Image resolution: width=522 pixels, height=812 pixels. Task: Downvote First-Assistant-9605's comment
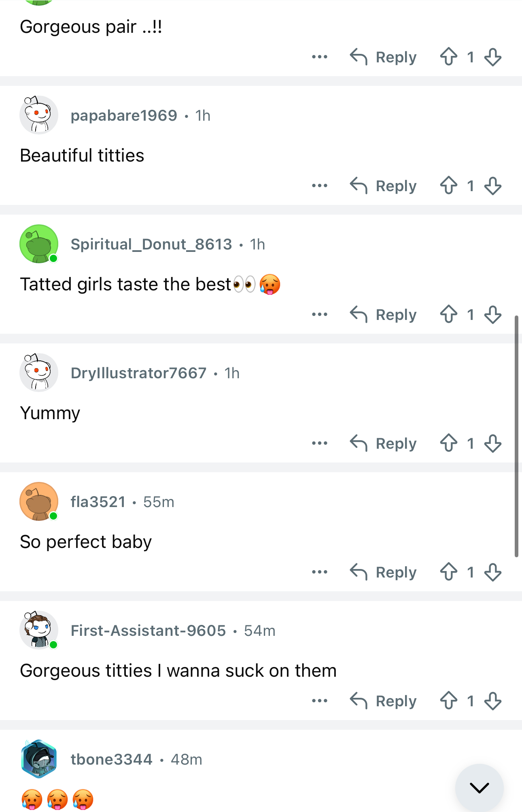tap(492, 701)
